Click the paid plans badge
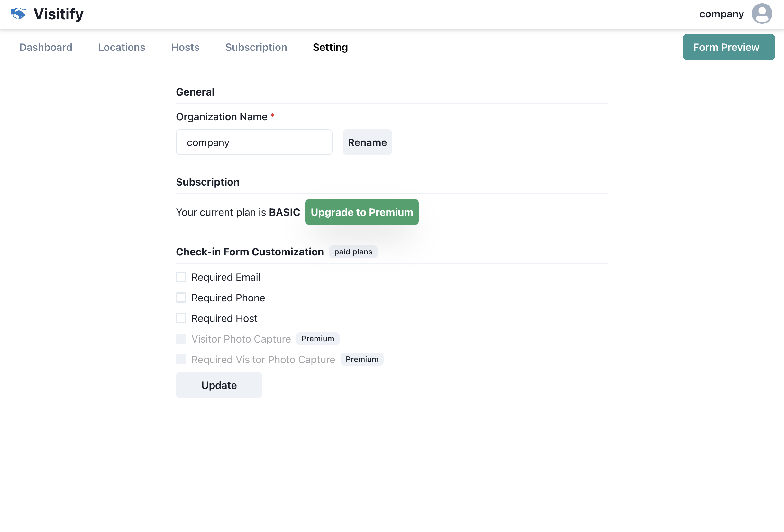 pyautogui.click(x=353, y=252)
